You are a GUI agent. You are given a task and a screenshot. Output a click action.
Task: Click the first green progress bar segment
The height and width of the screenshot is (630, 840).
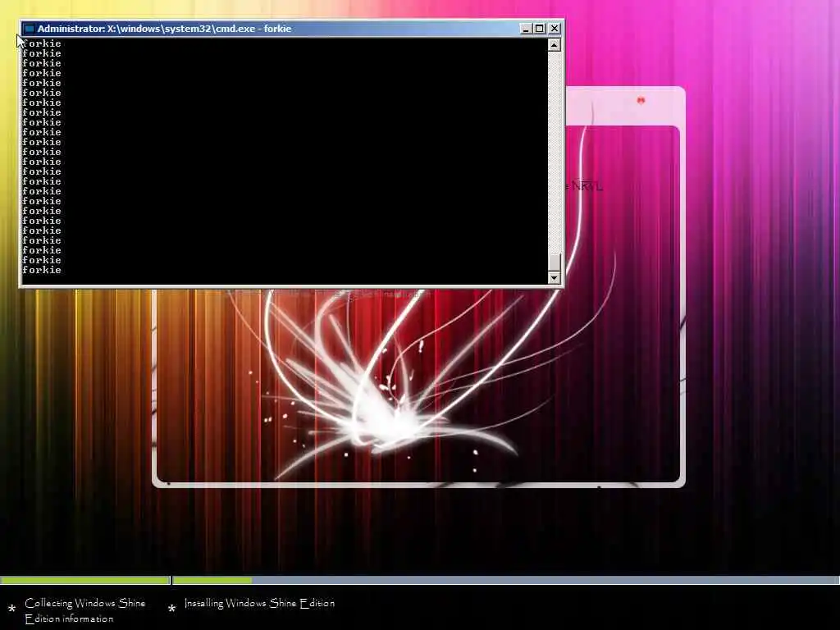point(85,580)
